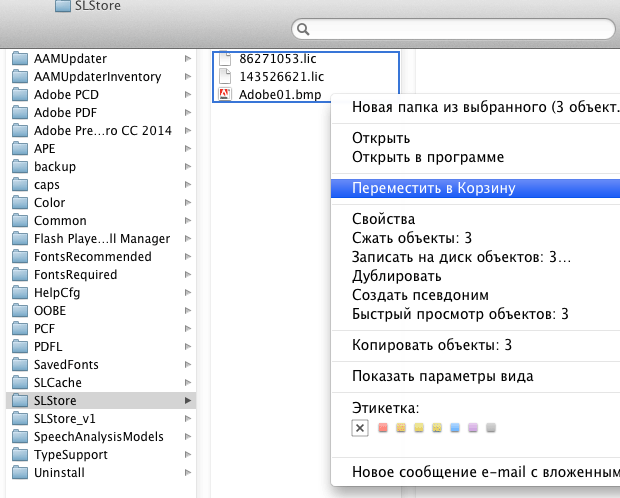Click the Common folder icon
Viewport: 620px width, 498px height.
click(x=20, y=220)
